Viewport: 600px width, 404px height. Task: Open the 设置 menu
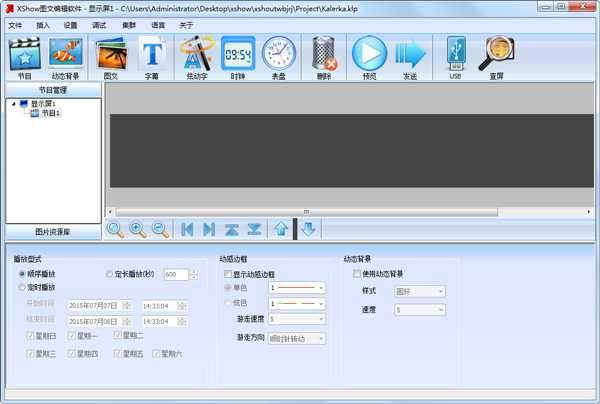70,25
